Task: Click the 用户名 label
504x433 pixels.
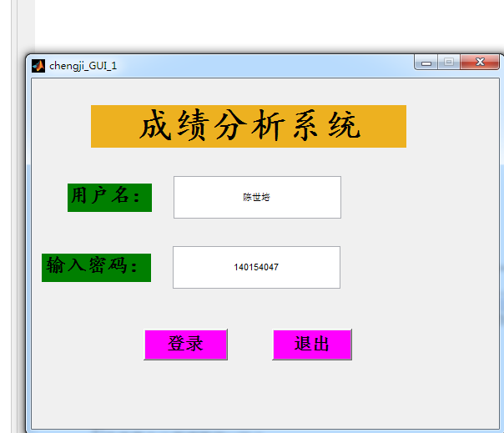Action: (109, 198)
